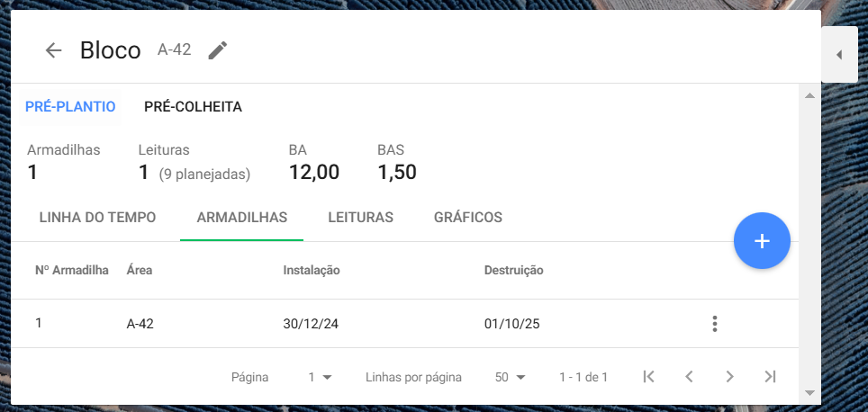Switch to the PRÉ-COLHEITA tab
Viewport: 868px width, 412px height.
pyautogui.click(x=193, y=107)
